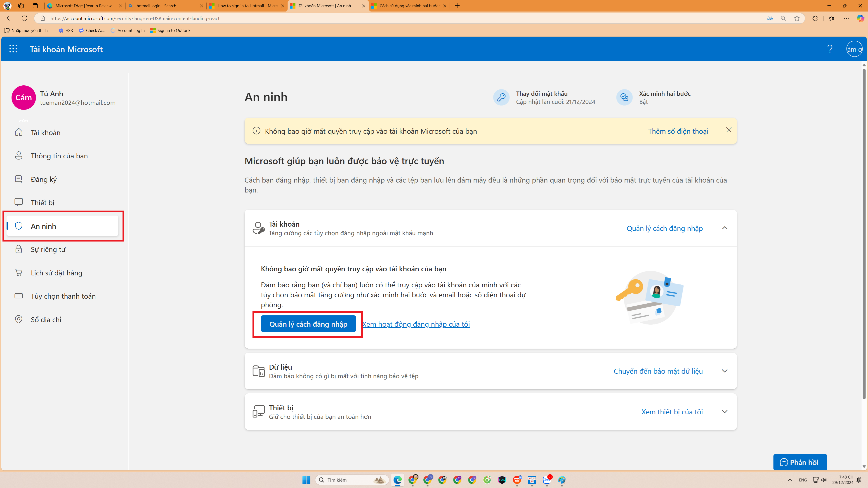This screenshot has width=868, height=488.
Task: Open the HSR bookmark
Action: [66, 30]
